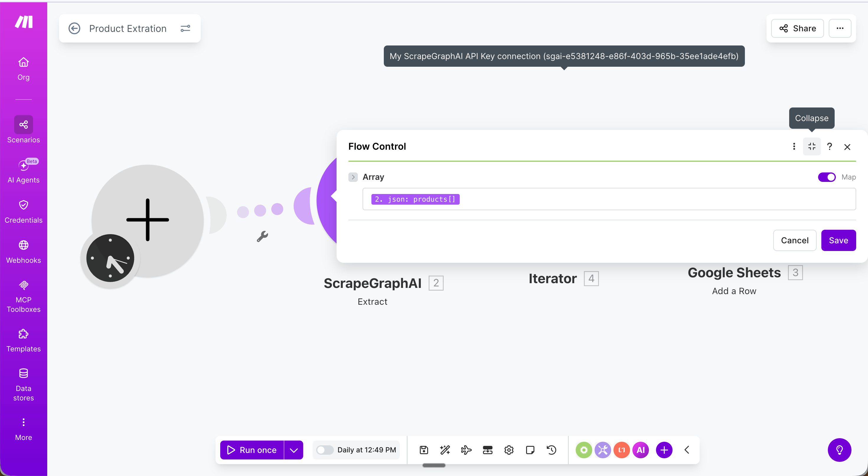Expand the Array field chevron
The image size is (868, 476).
[x=353, y=177]
